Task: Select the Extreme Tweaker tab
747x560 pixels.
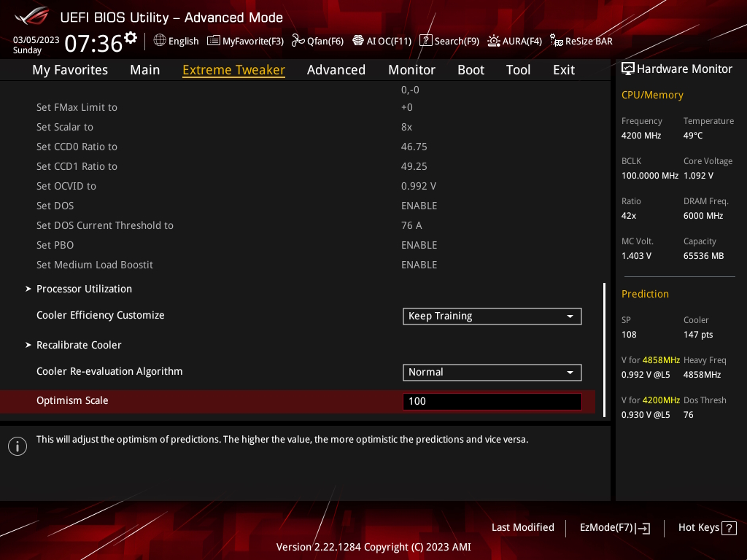Action: 233,69
